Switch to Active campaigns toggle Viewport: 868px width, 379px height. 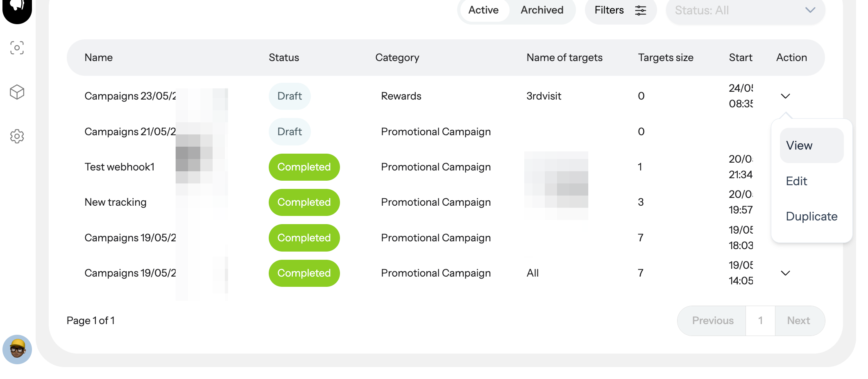click(483, 10)
